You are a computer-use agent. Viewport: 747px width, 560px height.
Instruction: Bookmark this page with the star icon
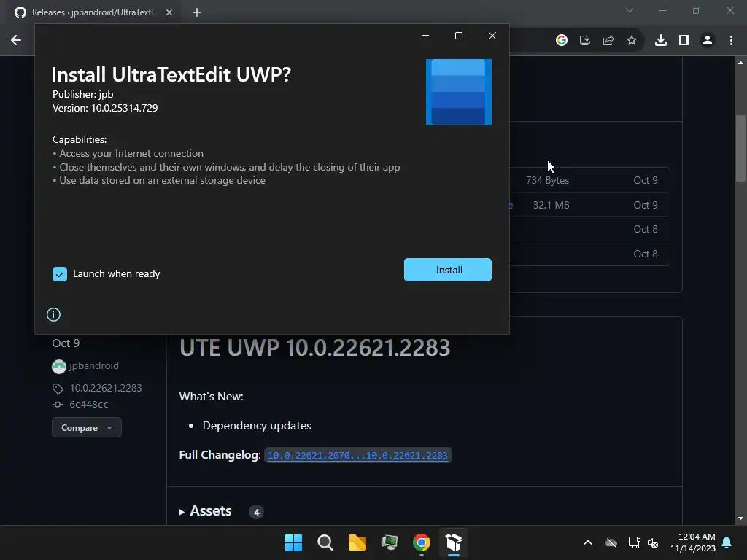pos(631,41)
